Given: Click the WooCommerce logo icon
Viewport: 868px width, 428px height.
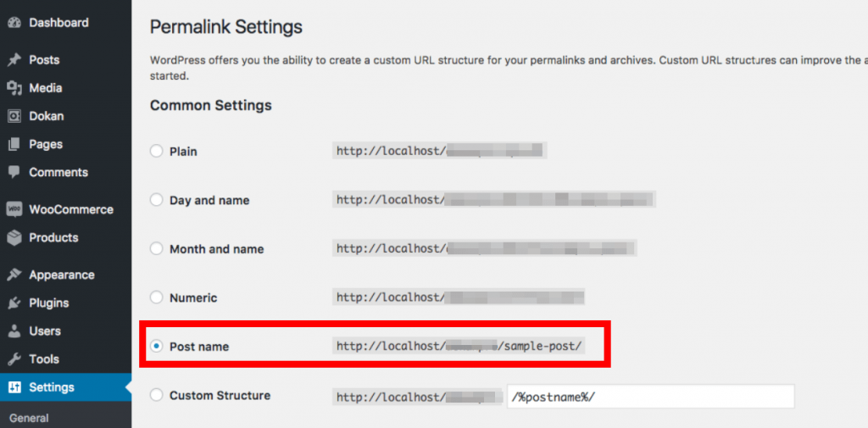Looking at the screenshot, I should coord(14,209).
